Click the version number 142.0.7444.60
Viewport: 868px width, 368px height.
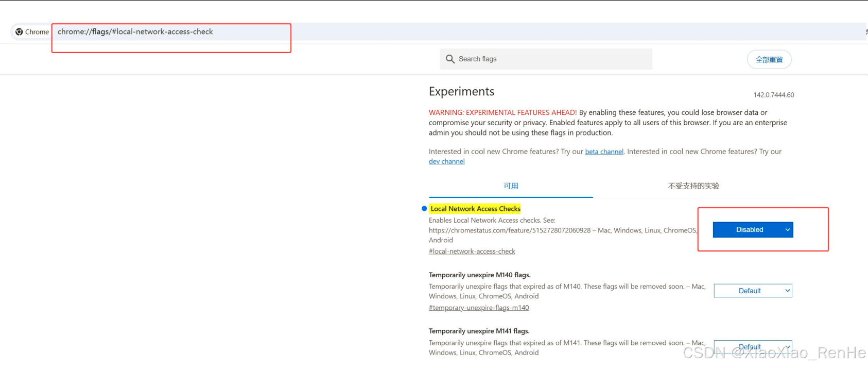tap(773, 95)
